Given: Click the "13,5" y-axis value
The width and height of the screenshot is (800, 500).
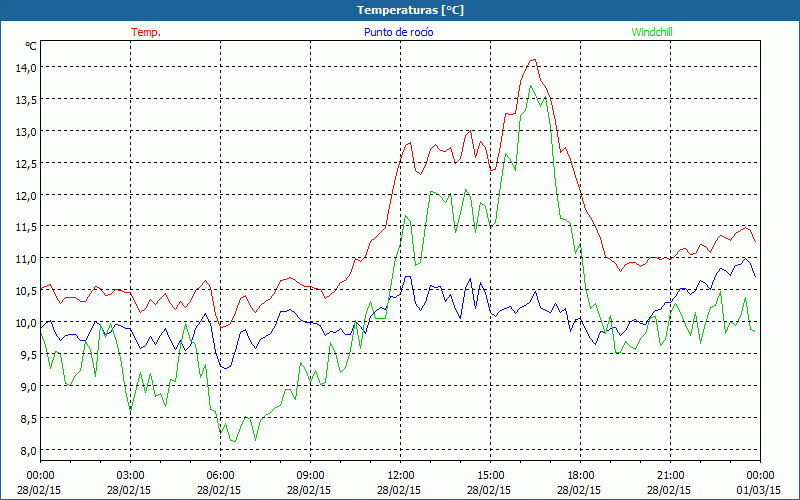Looking at the screenshot, I should 26,99.
